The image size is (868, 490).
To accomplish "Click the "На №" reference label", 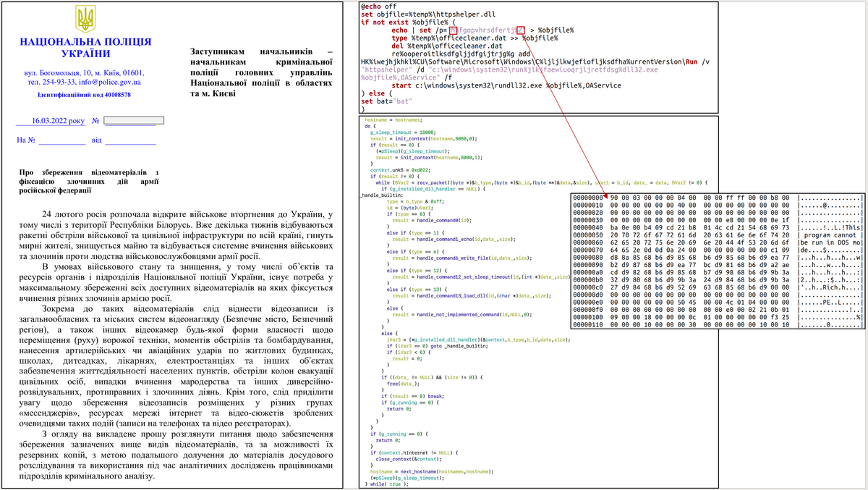I will click(26, 140).
